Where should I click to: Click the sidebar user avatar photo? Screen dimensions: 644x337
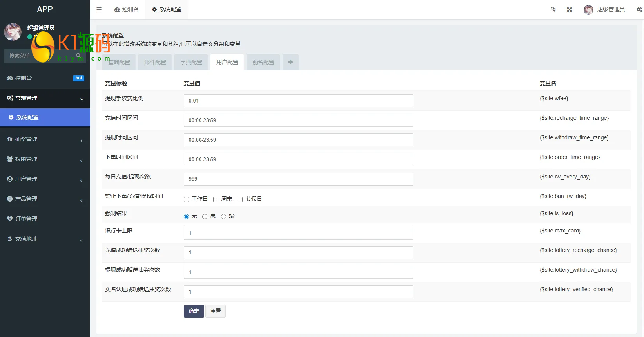point(13,32)
